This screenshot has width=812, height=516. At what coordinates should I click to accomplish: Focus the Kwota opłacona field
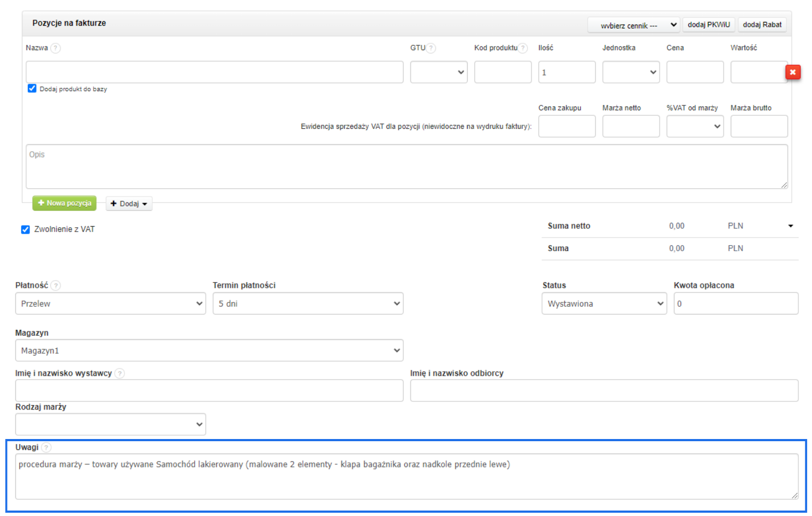tap(736, 304)
